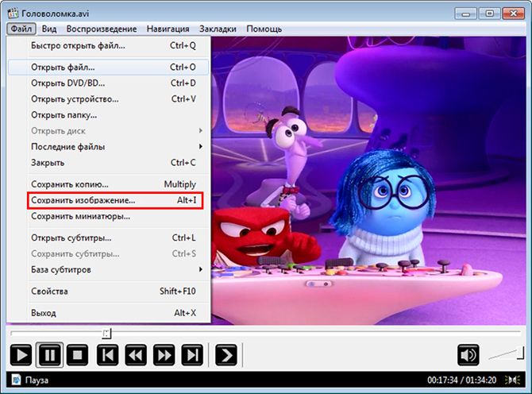Expand the Последние файлы submenu
The width and height of the screenshot is (532, 394).
[x=109, y=147]
